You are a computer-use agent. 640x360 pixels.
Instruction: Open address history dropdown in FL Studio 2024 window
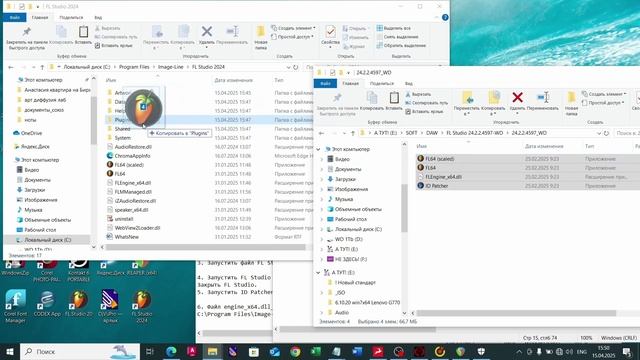coord(289,67)
